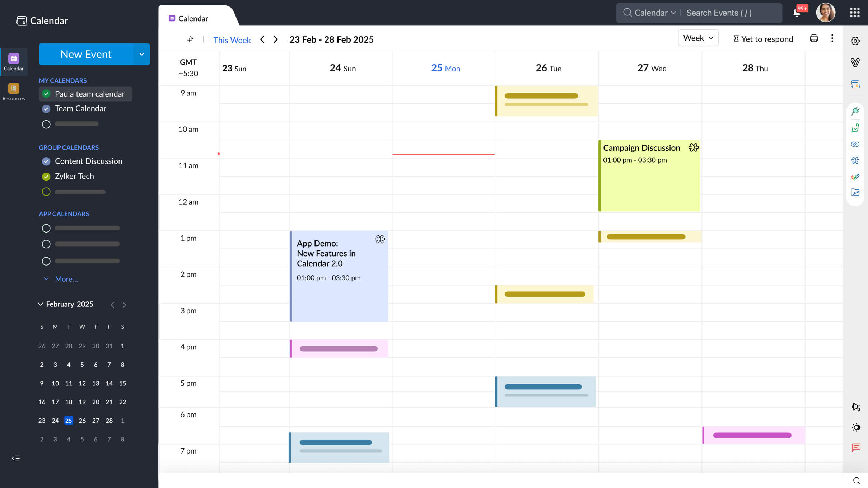Switch theme using the night mode icon
The height and width of the screenshot is (488, 868).
(x=856, y=427)
